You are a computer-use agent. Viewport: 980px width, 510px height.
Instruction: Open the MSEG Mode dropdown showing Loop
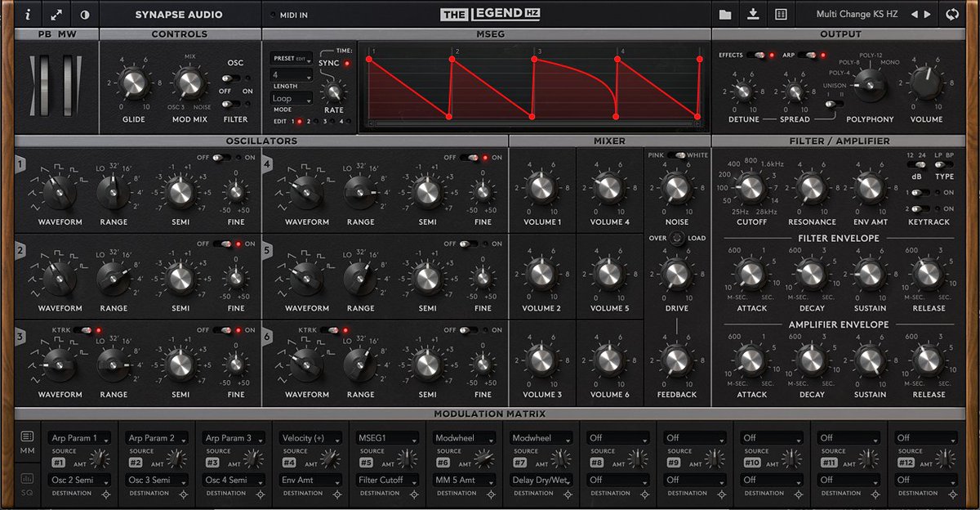(292, 98)
